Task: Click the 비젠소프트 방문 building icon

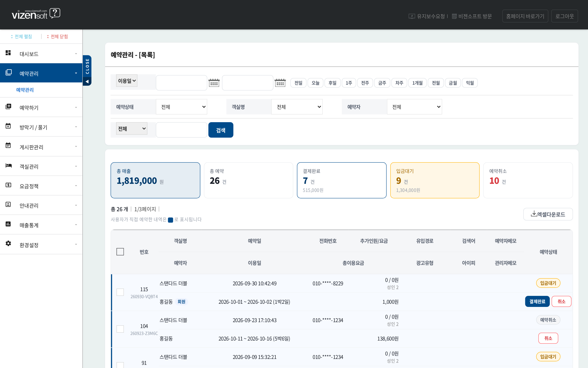Action: point(454,16)
